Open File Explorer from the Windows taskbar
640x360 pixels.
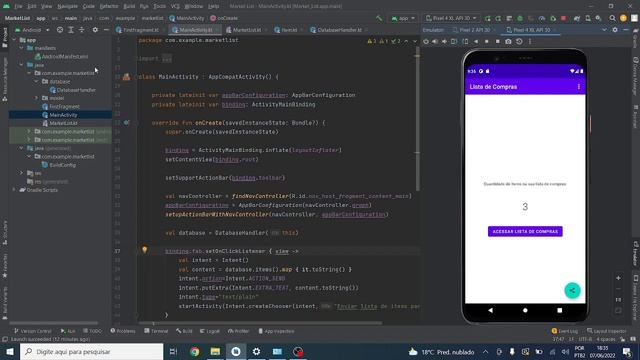point(215,351)
